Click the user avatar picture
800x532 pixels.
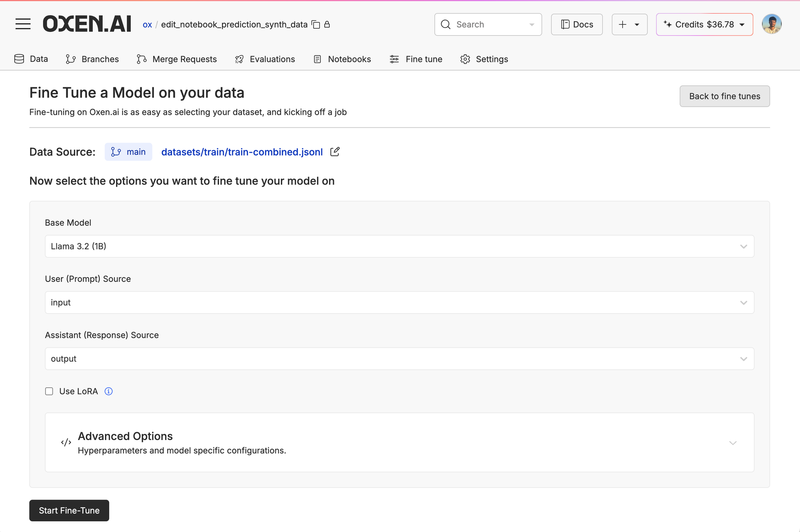pyautogui.click(x=772, y=24)
